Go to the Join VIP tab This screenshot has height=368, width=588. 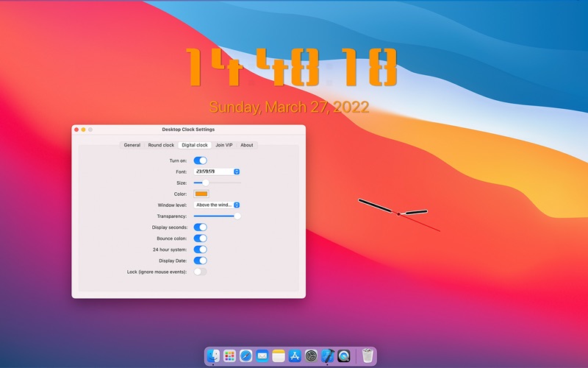(224, 145)
